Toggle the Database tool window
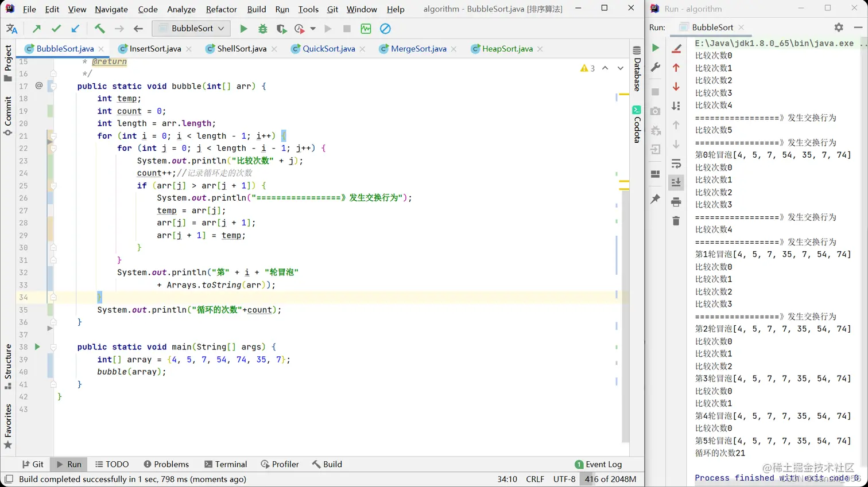Screen dimensions: 868x487 [x=637, y=69]
